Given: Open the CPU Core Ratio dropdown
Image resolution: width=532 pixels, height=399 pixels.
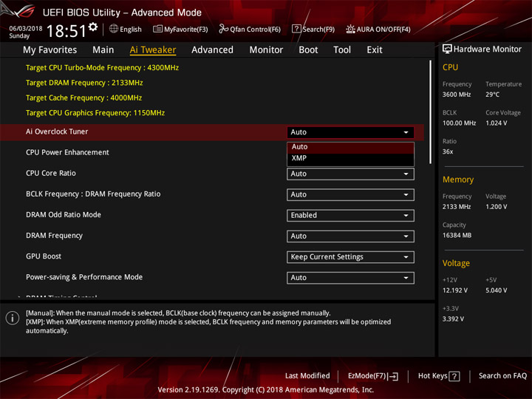Looking at the screenshot, I should coord(350,174).
